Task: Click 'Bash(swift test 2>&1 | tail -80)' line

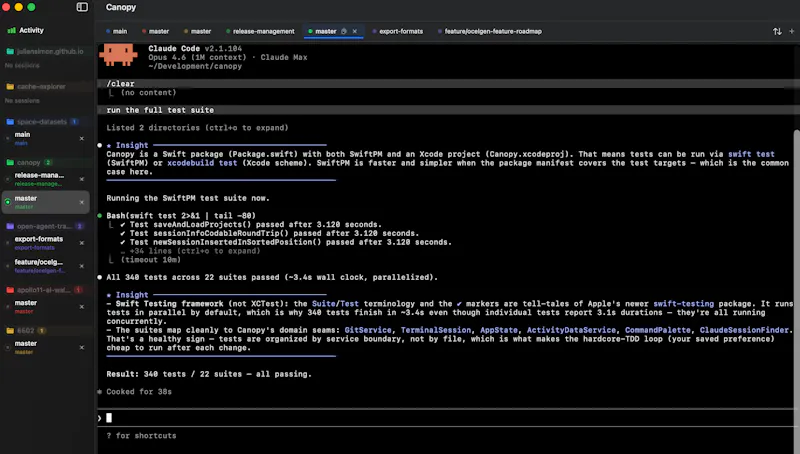Action: 181,216
